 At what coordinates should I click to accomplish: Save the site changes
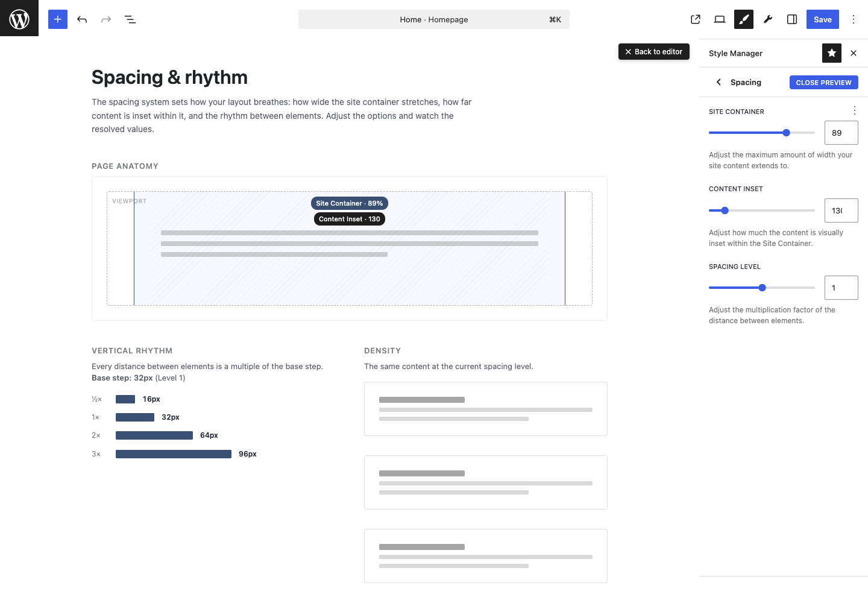pyautogui.click(x=823, y=19)
